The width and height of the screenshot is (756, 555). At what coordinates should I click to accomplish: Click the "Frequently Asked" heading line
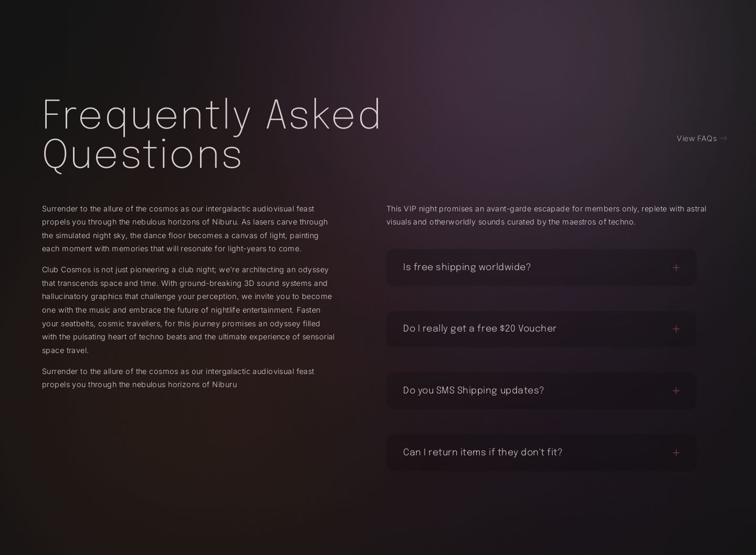pos(212,114)
